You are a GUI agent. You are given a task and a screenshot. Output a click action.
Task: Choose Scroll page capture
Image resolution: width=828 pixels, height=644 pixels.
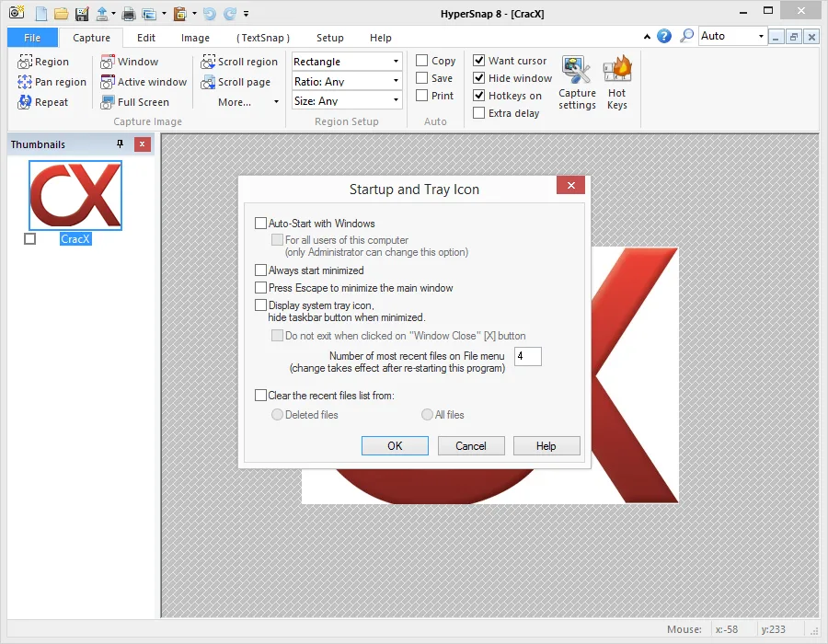(236, 82)
